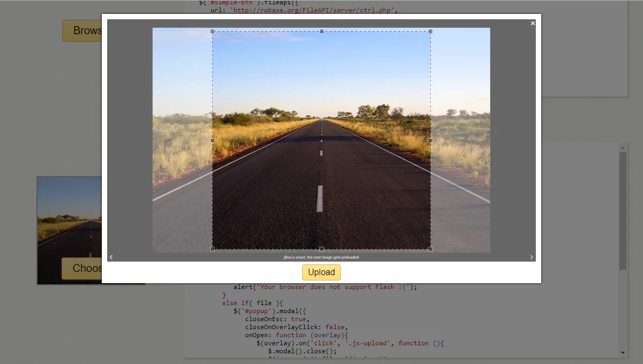Click the left-middle crop resize handle
This screenshot has width=643, height=364.
point(212,140)
